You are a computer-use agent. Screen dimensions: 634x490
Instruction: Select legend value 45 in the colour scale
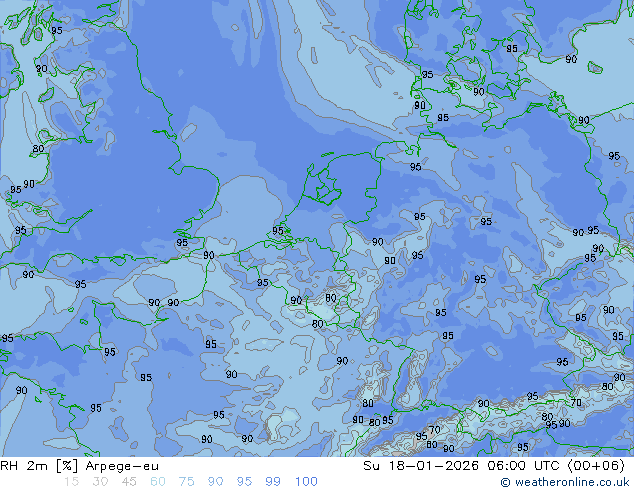pos(129,482)
